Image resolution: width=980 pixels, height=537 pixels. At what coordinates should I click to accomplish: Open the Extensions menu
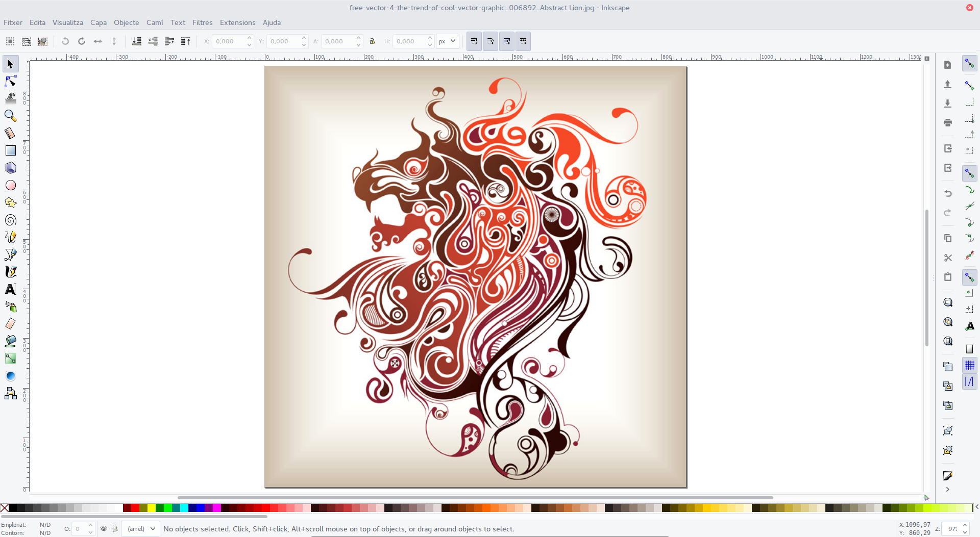pyautogui.click(x=237, y=22)
